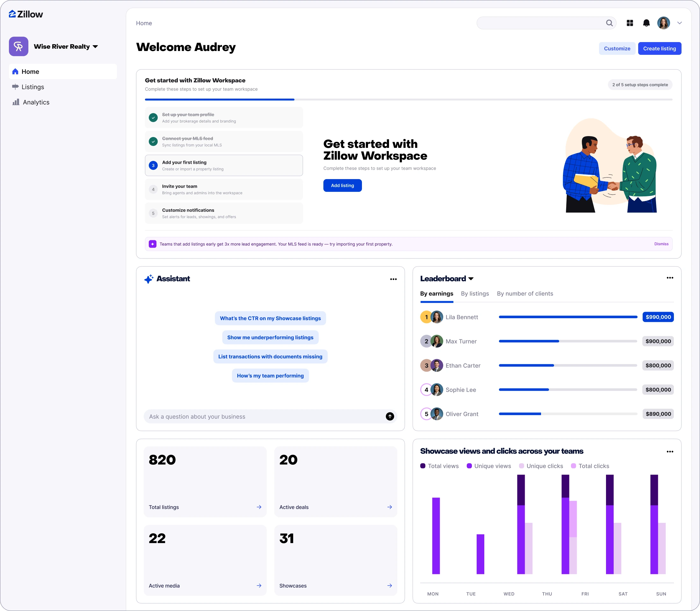Screen dimensions: 700x611
Task: Submit assistant question with arrow icon
Action: pos(390,416)
